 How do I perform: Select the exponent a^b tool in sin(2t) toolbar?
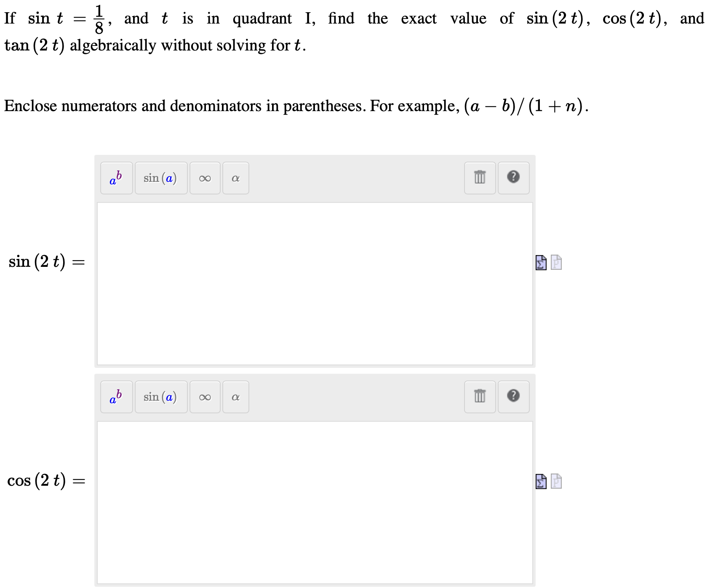[x=116, y=178]
